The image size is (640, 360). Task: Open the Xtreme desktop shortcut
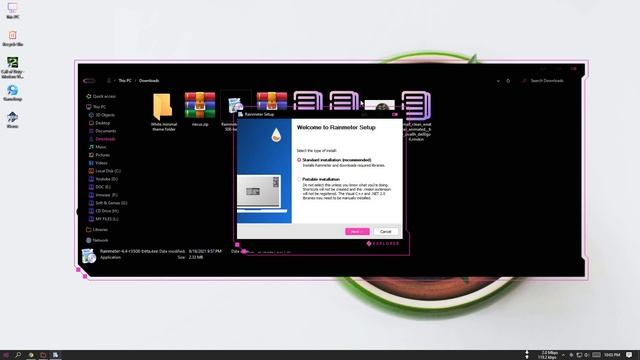coord(13,120)
